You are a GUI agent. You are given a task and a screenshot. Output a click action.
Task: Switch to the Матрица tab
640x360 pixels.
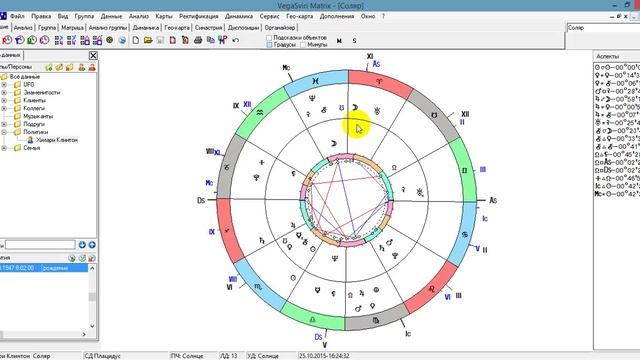click(x=72, y=28)
